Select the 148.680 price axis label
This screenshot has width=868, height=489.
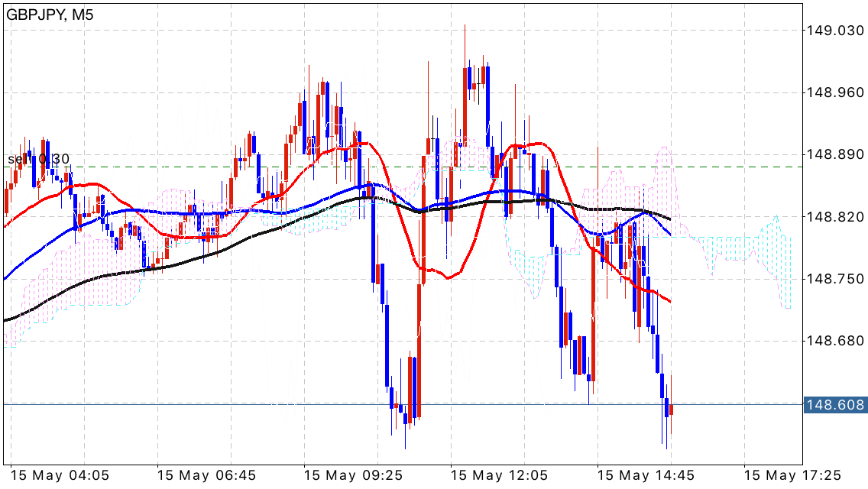835,342
